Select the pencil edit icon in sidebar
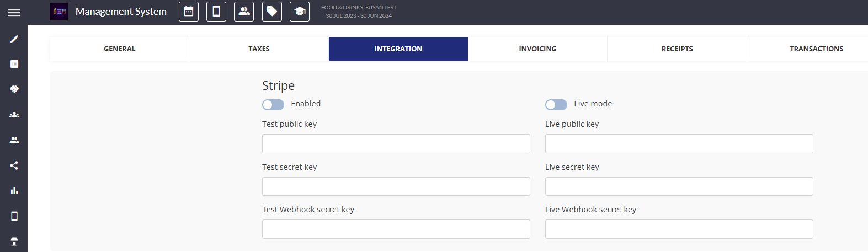Screen dimensions: 868x252 click(x=14, y=39)
